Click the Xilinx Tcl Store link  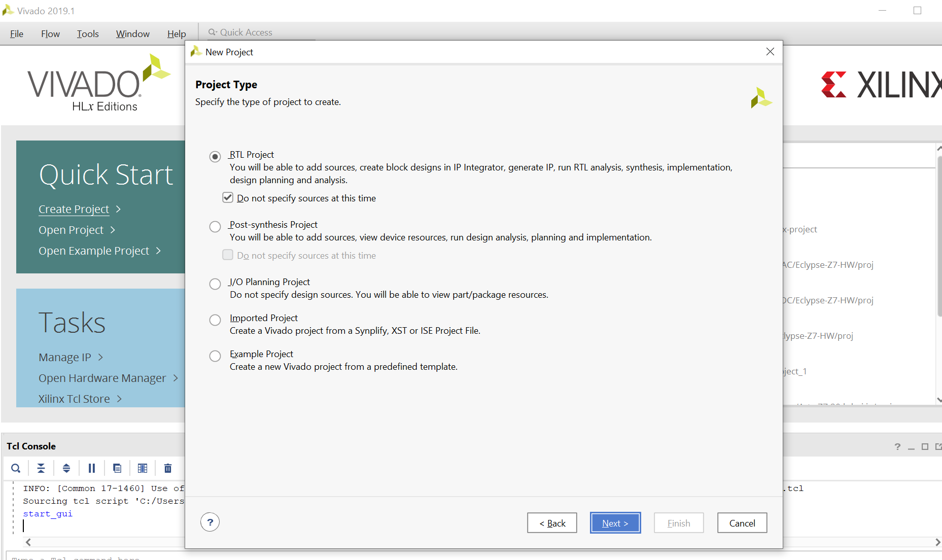click(74, 399)
